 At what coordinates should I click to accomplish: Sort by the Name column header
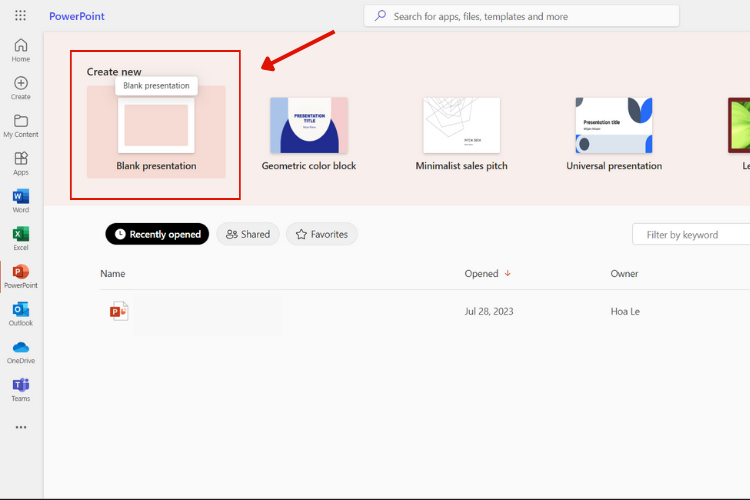112,273
